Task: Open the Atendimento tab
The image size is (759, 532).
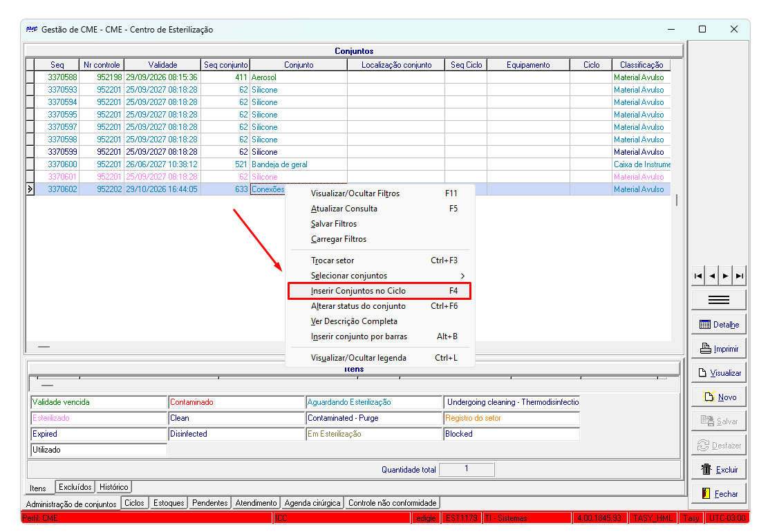Action: (256, 503)
